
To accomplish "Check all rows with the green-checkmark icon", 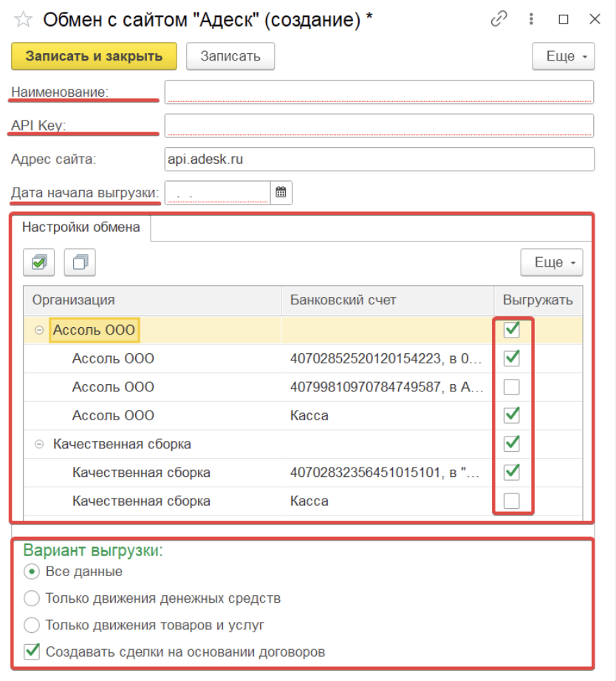I will 39,262.
